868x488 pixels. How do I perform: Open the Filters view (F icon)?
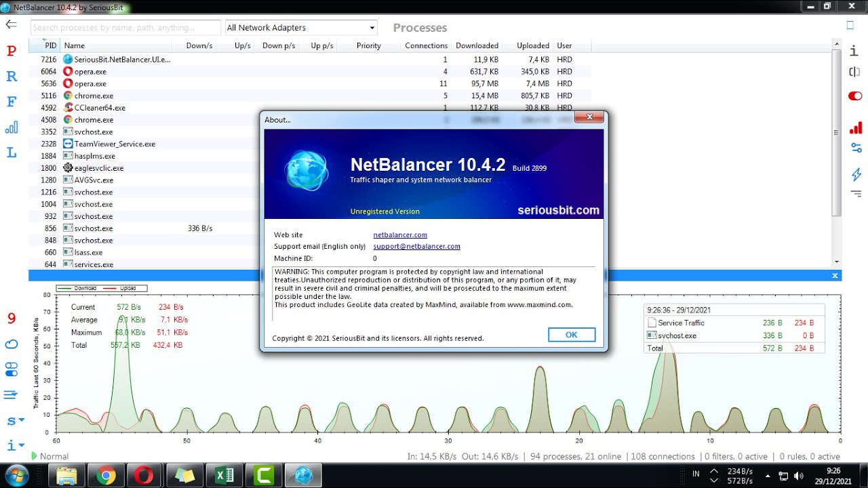click(x=11, y=102)
